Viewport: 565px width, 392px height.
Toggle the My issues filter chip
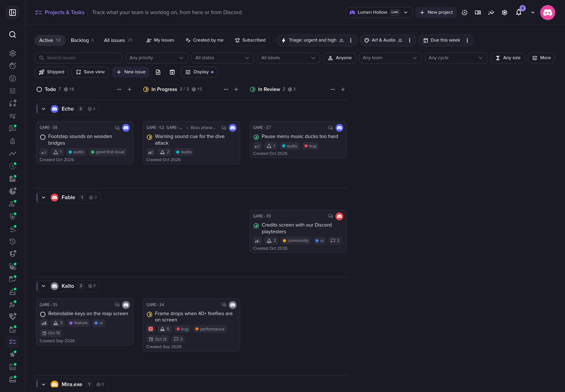pos(160,40)
